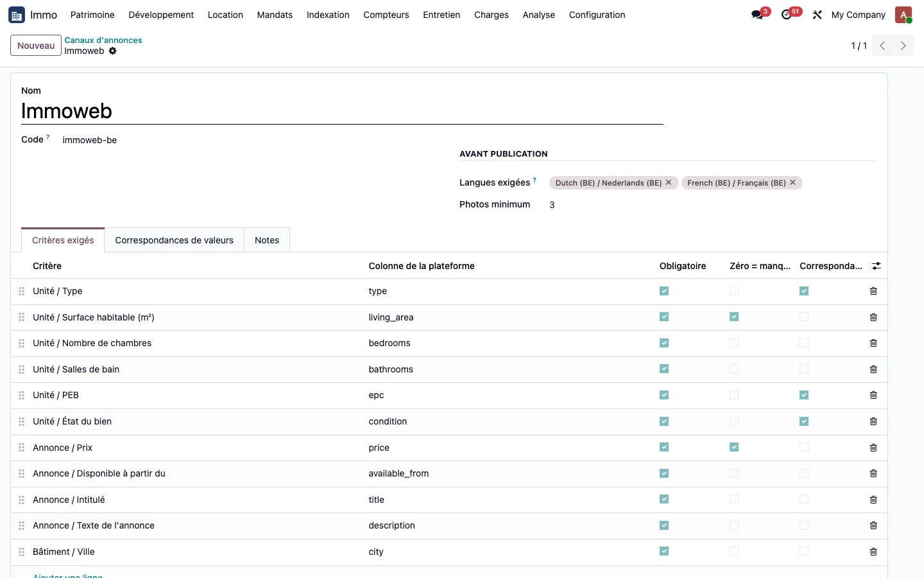Open the optional columns settings icon
This screenshot has width=924, height=578.
[x=877, y=266]
